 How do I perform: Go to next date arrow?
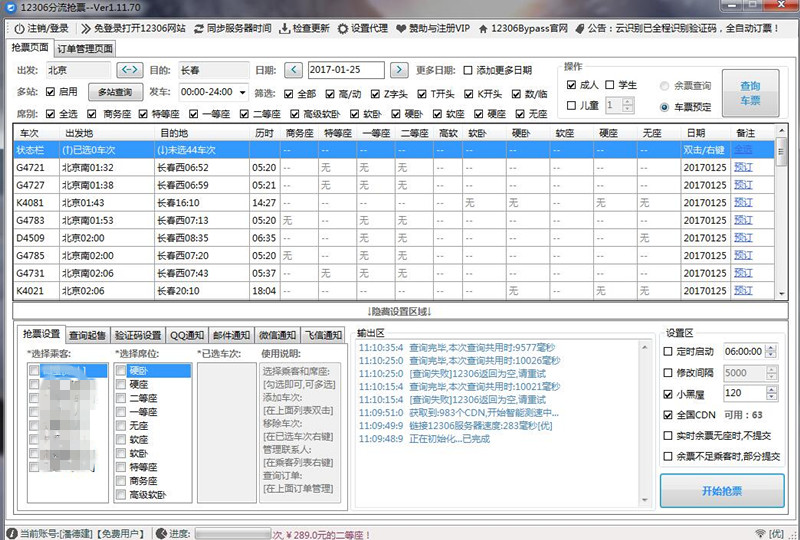[399, 69]
